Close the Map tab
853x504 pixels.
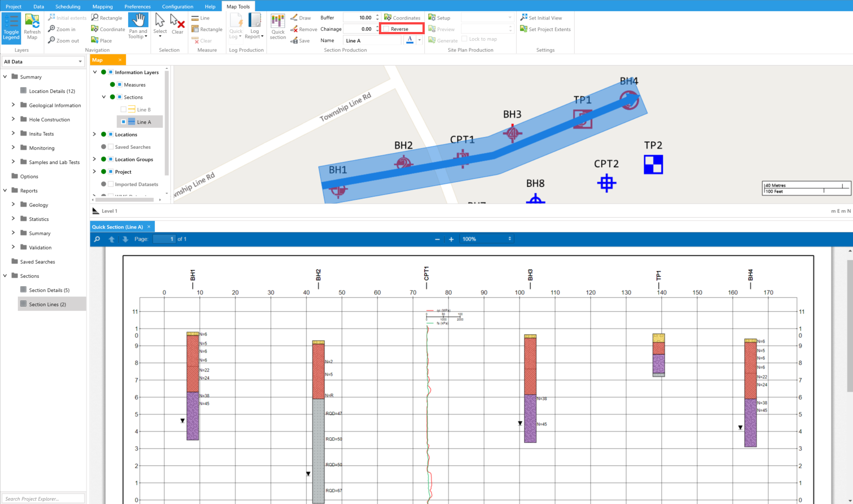pos(120,60)
